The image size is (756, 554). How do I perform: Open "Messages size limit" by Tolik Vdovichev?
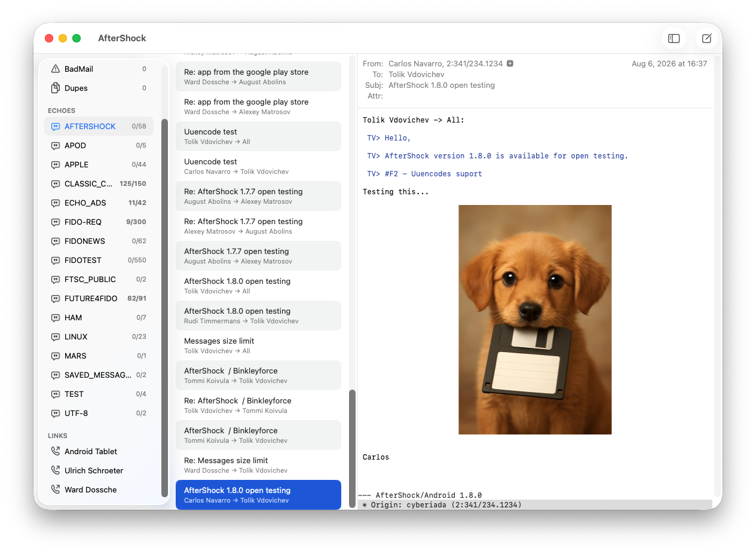[x=258, y=345]
